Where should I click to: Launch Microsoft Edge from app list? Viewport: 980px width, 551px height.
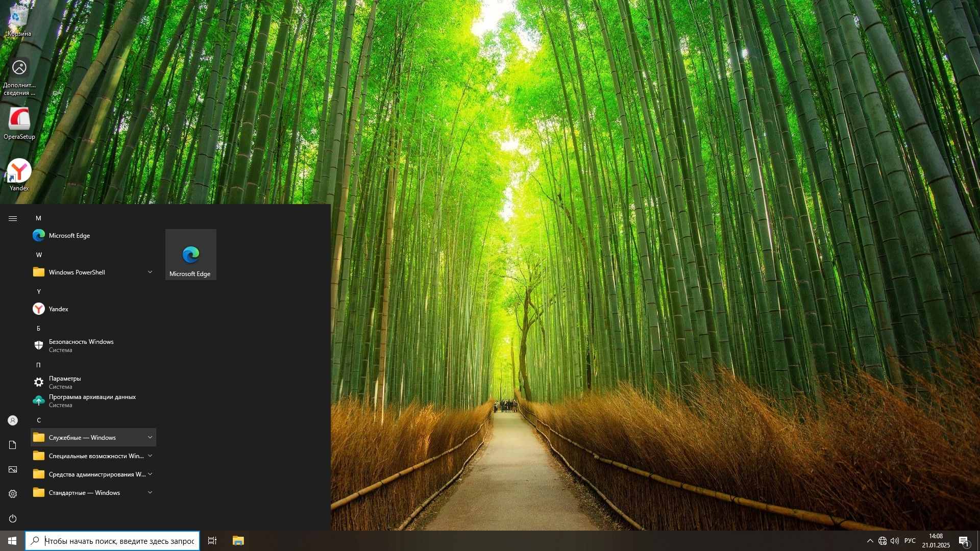69,236
